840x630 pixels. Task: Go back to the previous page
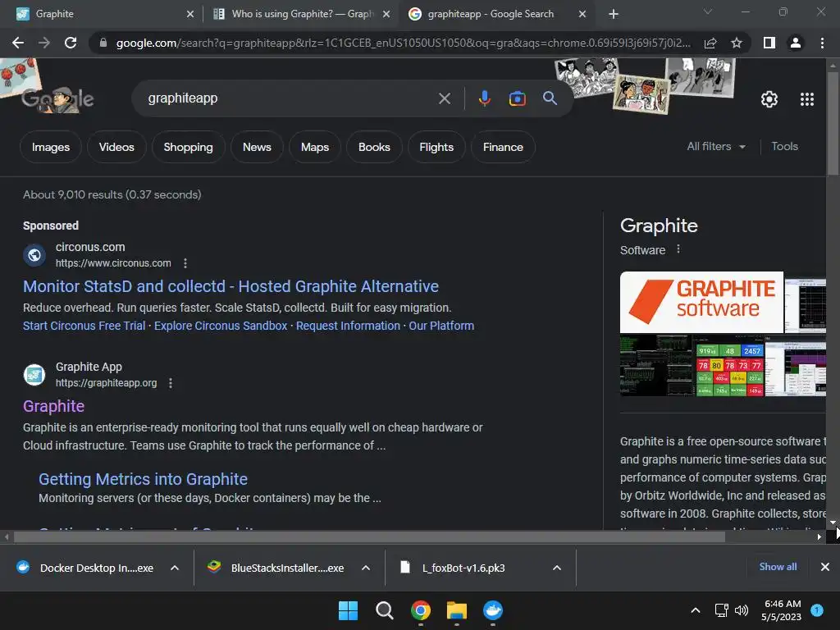point(18,43)
